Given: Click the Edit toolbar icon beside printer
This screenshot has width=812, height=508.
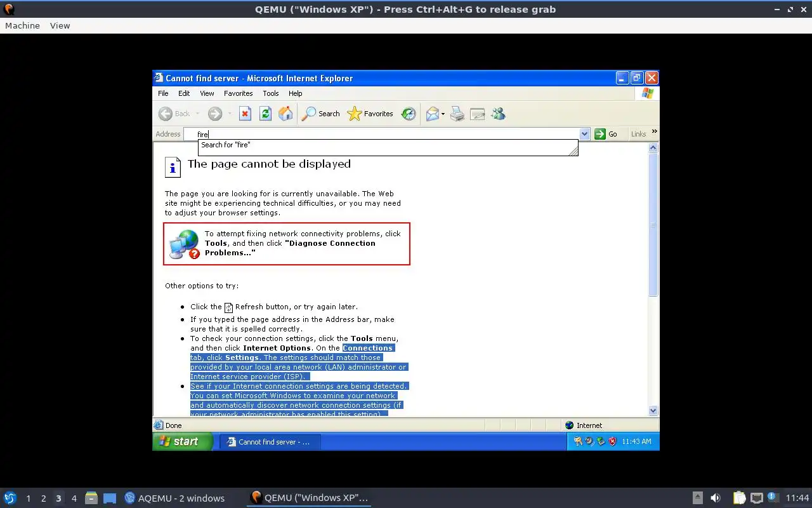Looking at the screenshot, I should [x=478, y=114].
